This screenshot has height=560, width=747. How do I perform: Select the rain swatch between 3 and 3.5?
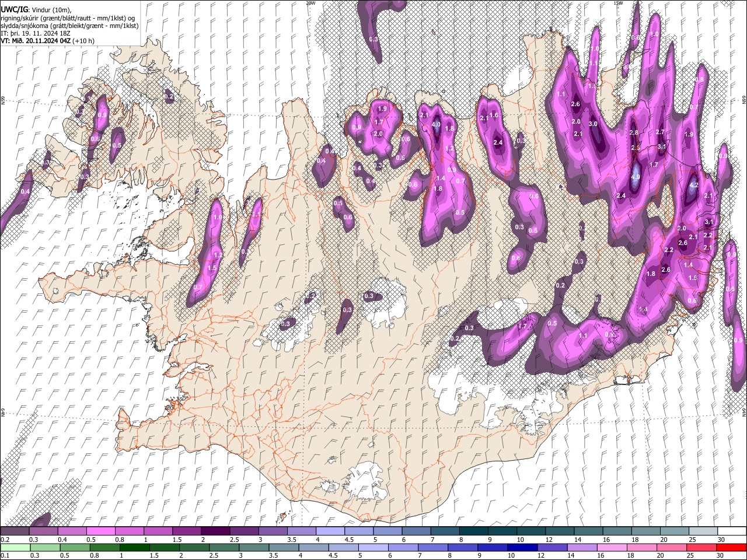click(253, 547)
